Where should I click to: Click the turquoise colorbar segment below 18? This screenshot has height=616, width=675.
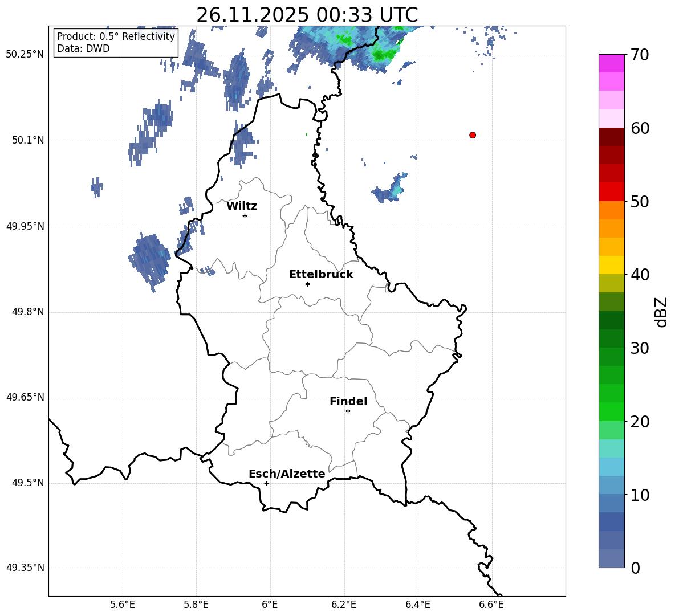point(612,448)
